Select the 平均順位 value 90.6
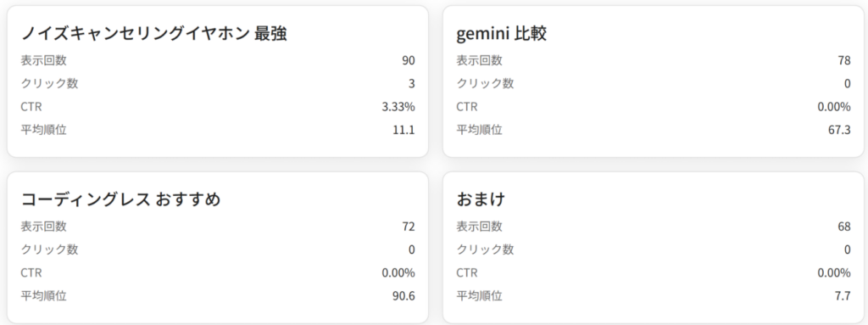This screenshot has width=868, height=325. coord(403,296)
